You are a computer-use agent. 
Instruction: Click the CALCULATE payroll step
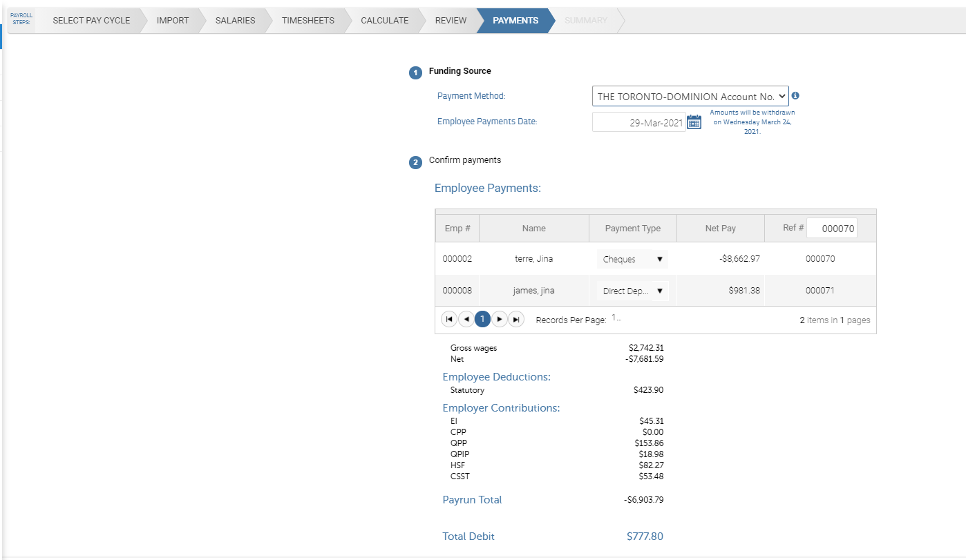pos(384,20)
